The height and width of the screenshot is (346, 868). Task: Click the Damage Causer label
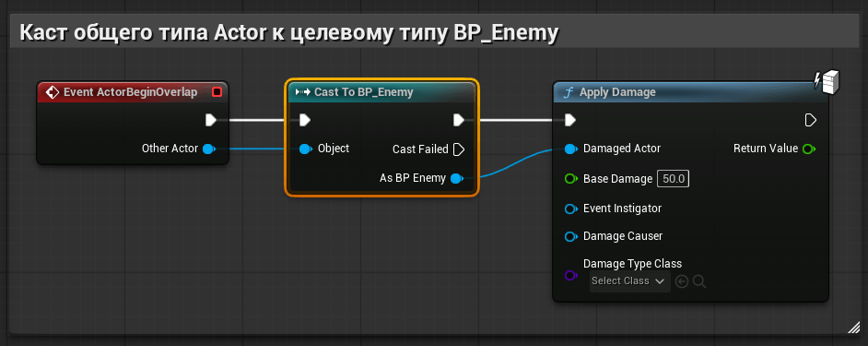[623, 236]
